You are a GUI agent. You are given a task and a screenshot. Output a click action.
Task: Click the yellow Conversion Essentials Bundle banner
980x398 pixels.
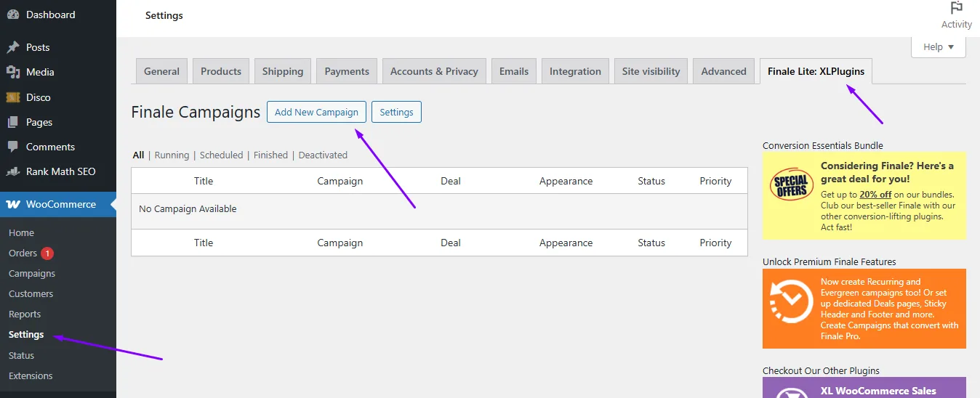864,195
